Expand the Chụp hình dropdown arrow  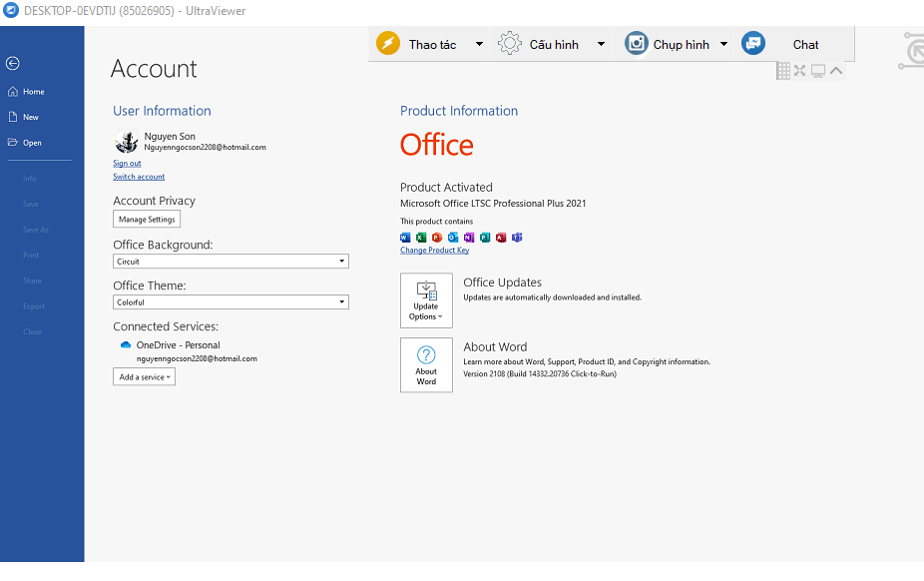(723, 44)
